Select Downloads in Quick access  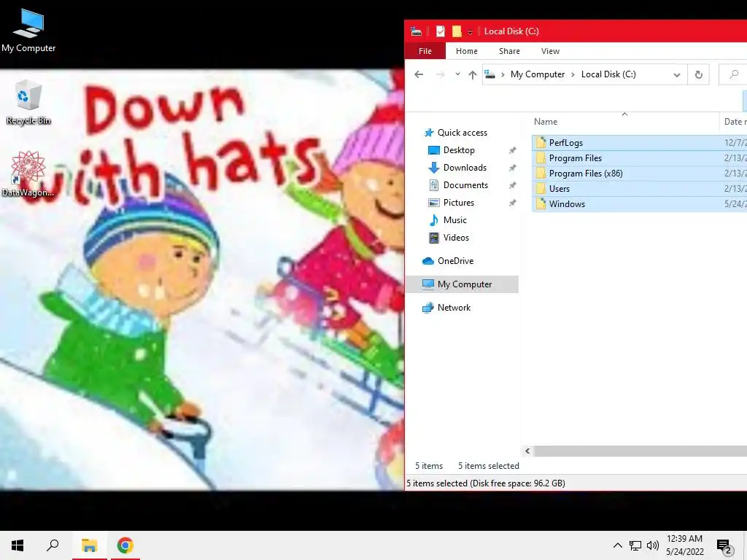tap(465, 168)
